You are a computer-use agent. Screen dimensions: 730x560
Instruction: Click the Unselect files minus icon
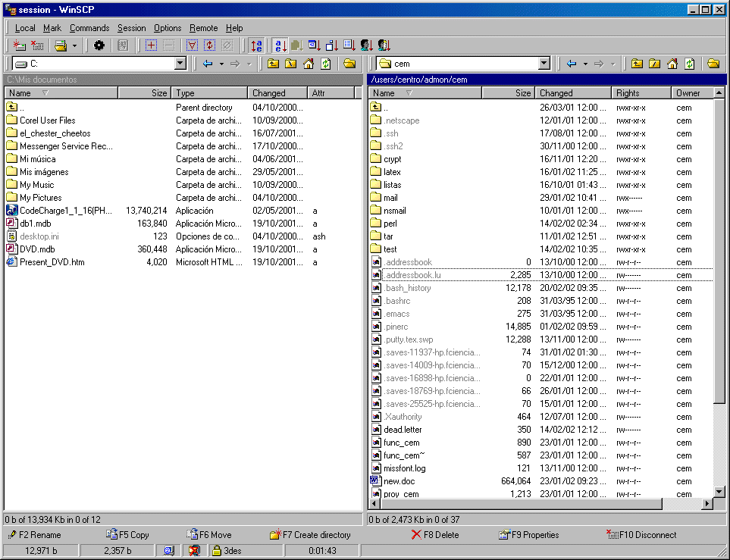point(169,45)
